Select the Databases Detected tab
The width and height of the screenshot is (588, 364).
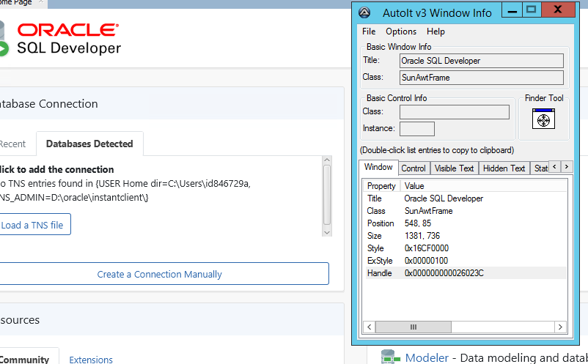click(x=89, y=144)
